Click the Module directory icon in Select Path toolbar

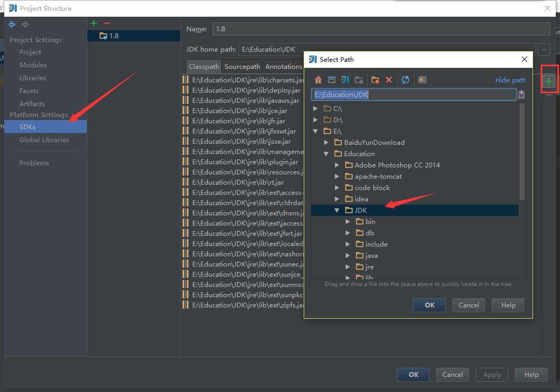pyautogui.click(x=359, y=80)
